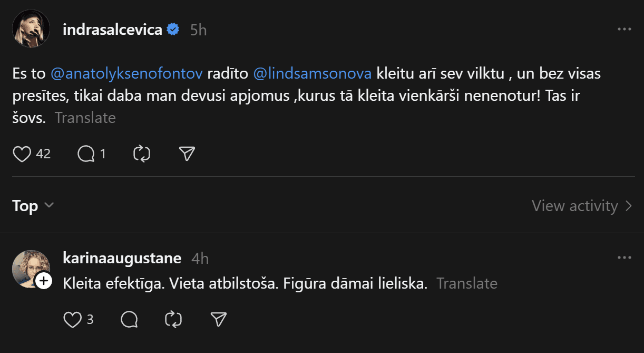Open more options for the main post
644x353 pixels.
(x=624, y=30)
